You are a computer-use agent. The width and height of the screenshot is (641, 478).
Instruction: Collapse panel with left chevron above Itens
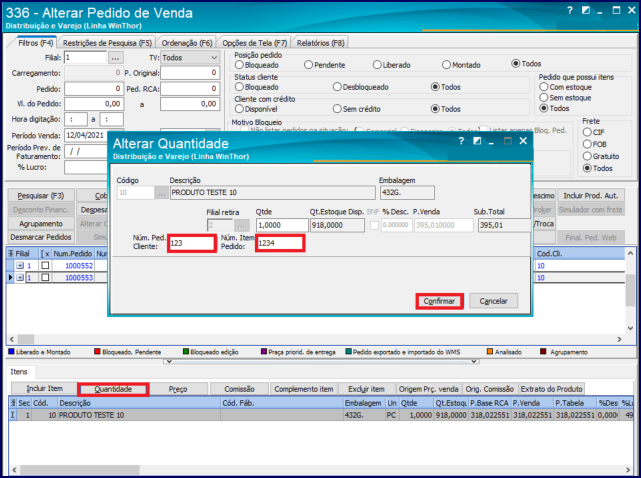(169, 361)
